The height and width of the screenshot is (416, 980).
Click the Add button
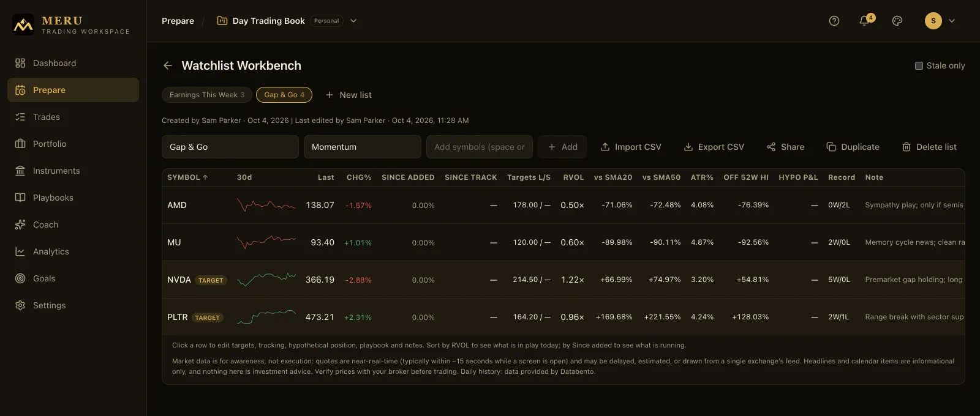tap(562, 147)
